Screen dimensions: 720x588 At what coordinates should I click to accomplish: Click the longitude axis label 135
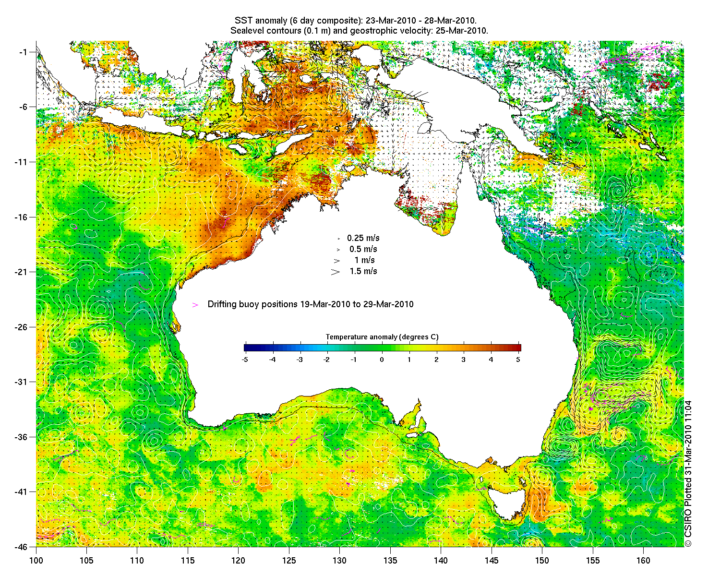click(390, 560)
